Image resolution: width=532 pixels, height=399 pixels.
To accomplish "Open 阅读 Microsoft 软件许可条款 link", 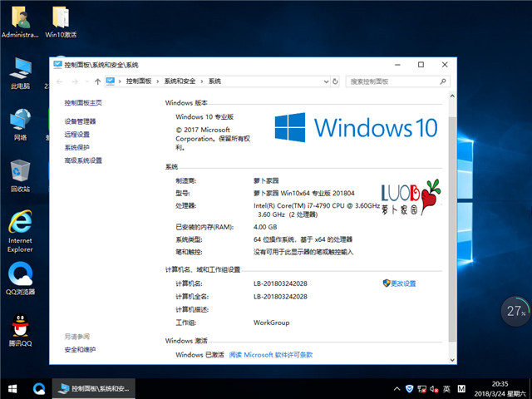I will point(271,355).
